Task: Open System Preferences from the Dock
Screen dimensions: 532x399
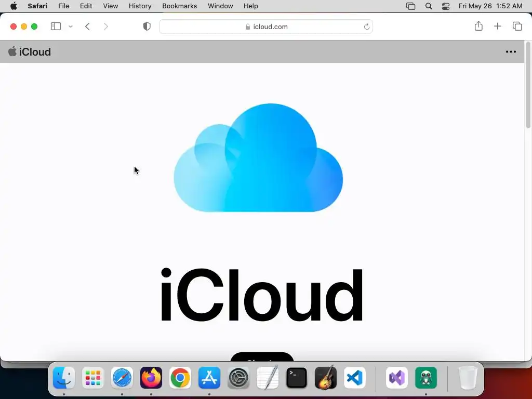Action: coord(238,378)
